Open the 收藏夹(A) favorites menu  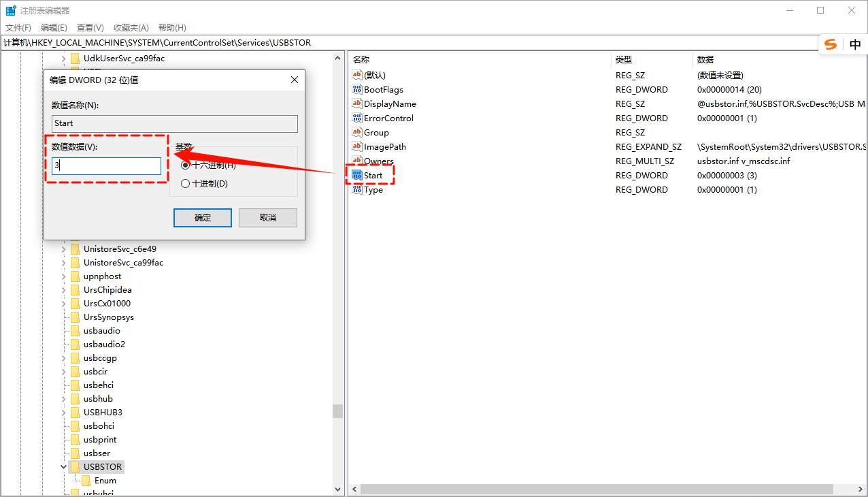coord(131,27)
